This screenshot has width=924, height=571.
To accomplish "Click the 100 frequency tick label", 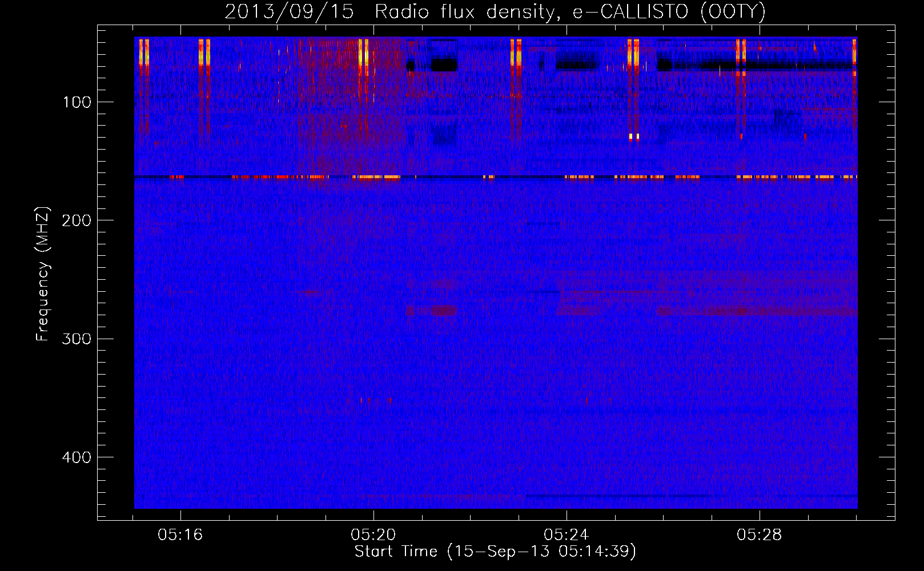I will pos(77,102).
